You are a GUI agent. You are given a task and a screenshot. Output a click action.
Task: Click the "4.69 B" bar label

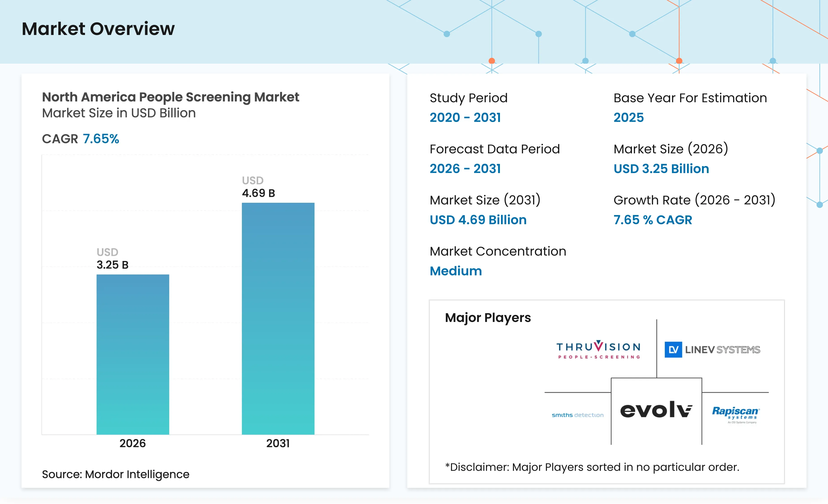pos(258,193)
